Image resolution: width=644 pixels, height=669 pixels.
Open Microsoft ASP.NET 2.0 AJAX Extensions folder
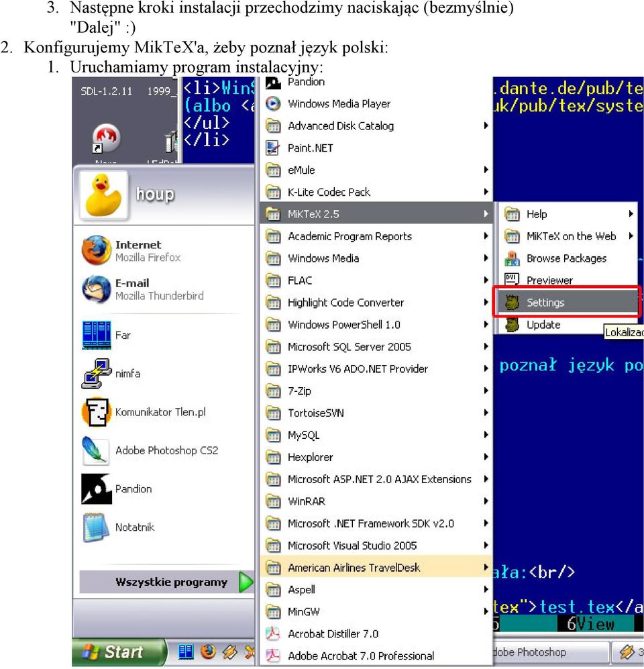point(375,479)
